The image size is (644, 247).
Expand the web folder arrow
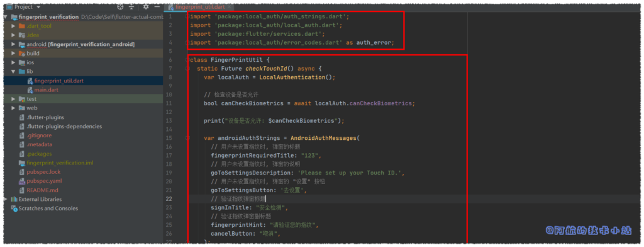[14, 108]
